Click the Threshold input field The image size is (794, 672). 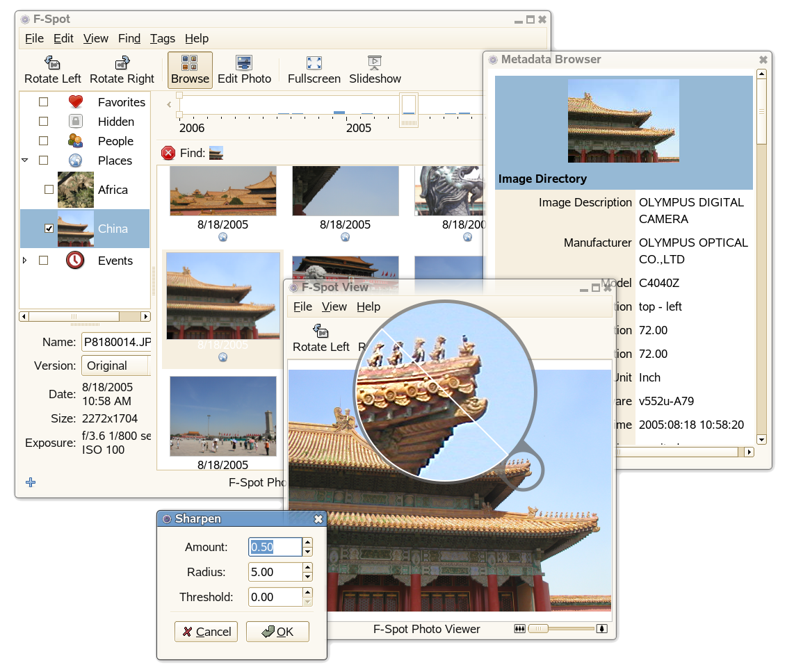click(x=275, y=597)
